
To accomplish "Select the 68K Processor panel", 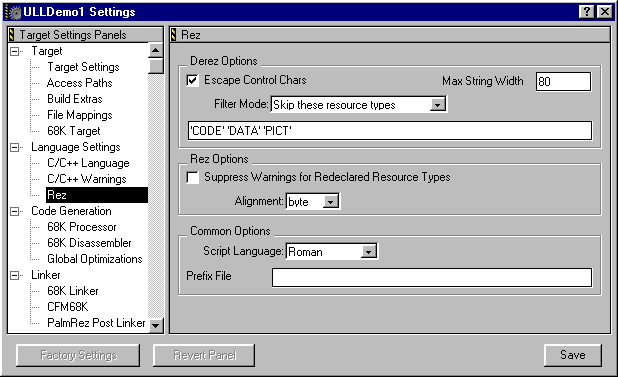I will pyautogui.click(x=82, y=227).
